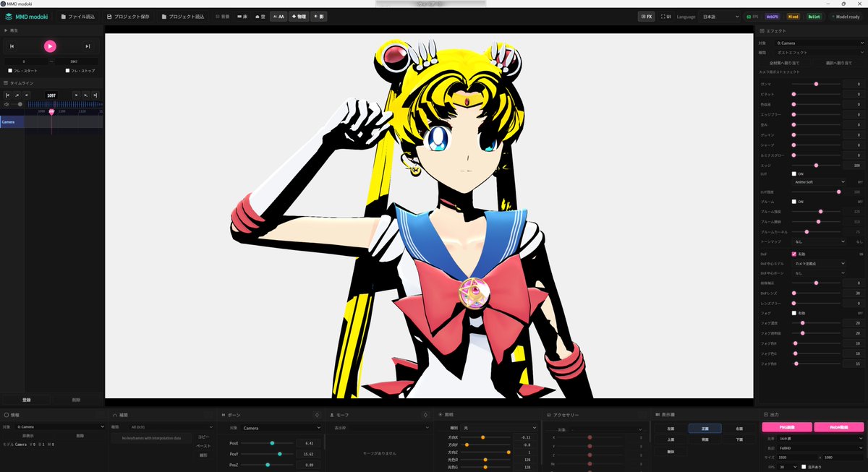
Task: Switch to the FX tab
Action: pyautogui.click(x=646, y=16)
